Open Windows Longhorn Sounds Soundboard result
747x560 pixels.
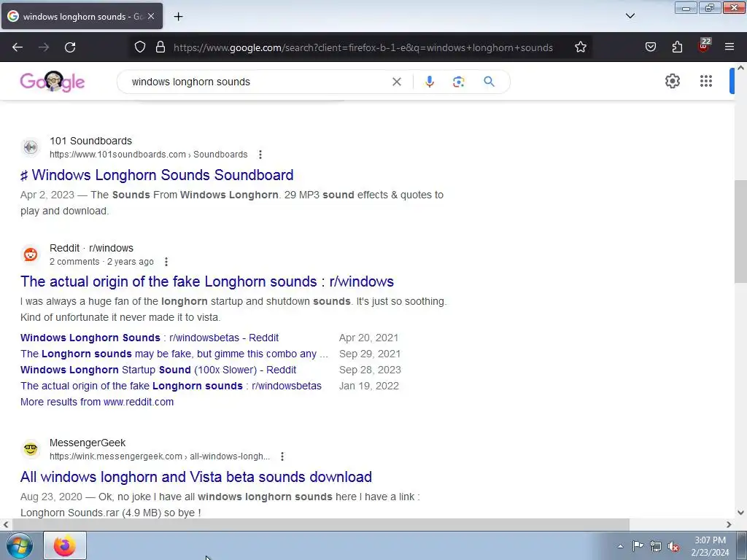(157, 175)
